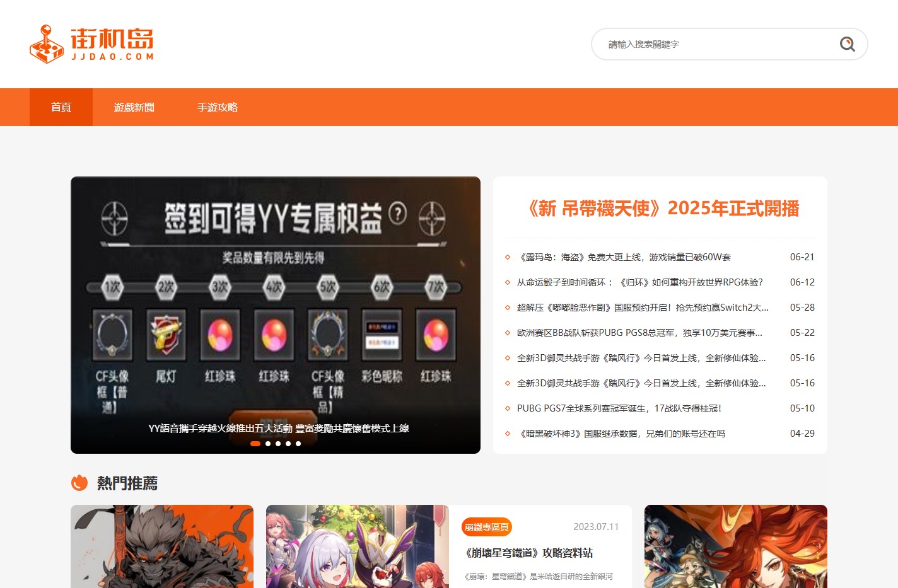Click the flame icon beside 熱門推薦

pyautogui.click(x=79, y=483)
